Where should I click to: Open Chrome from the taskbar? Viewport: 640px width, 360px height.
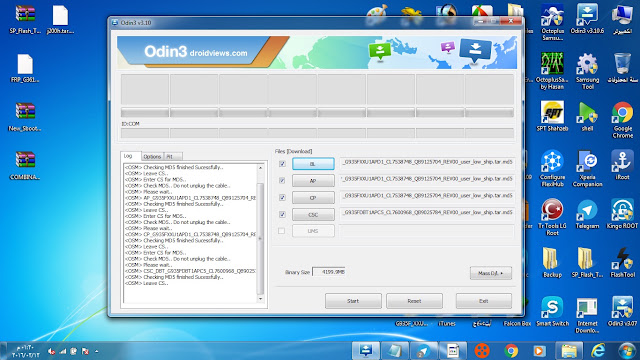point(511,351)
